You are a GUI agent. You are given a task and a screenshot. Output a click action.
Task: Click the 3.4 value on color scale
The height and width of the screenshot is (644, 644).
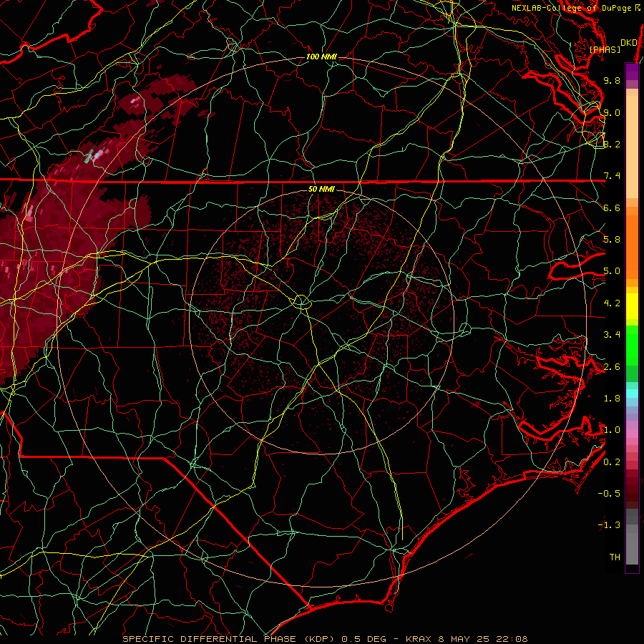612,335
